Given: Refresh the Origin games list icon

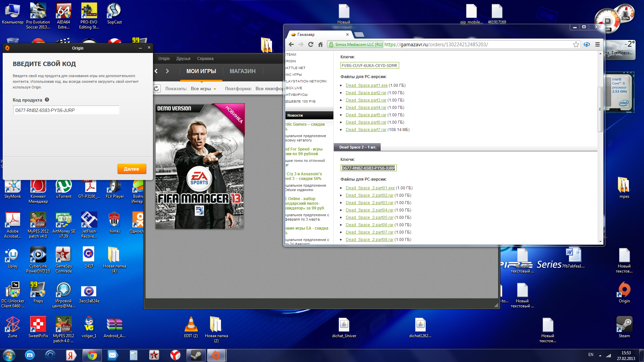Looking at the screenshot, I should click(x=157, y=88).
